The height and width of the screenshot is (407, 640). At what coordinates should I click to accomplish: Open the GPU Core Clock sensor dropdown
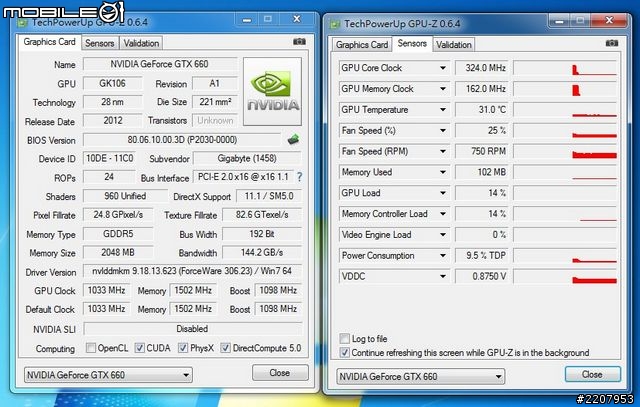[442, 68]
